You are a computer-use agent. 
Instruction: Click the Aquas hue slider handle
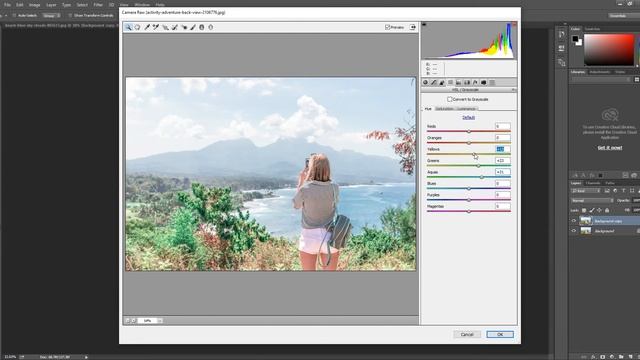pyautogui.click(x=482, y=177)
